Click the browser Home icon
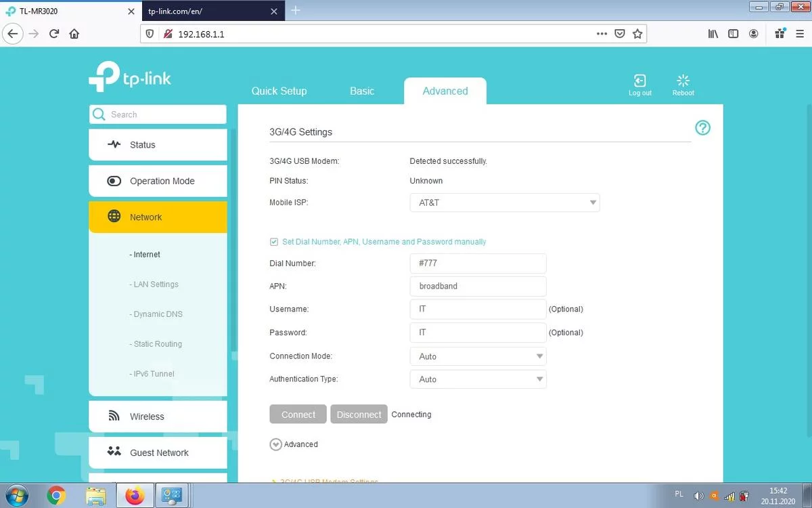Screen dimensions: 812x508 [74, 33]
